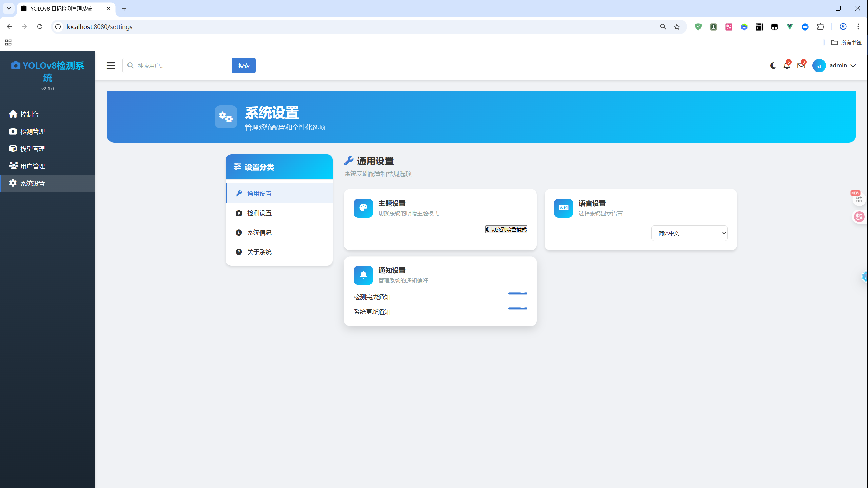Image resolution: width=868 pixels, height=488 pixels.
Task: Click 切换到暗色模式 toggle button
Action: click(x=506, y=229)
